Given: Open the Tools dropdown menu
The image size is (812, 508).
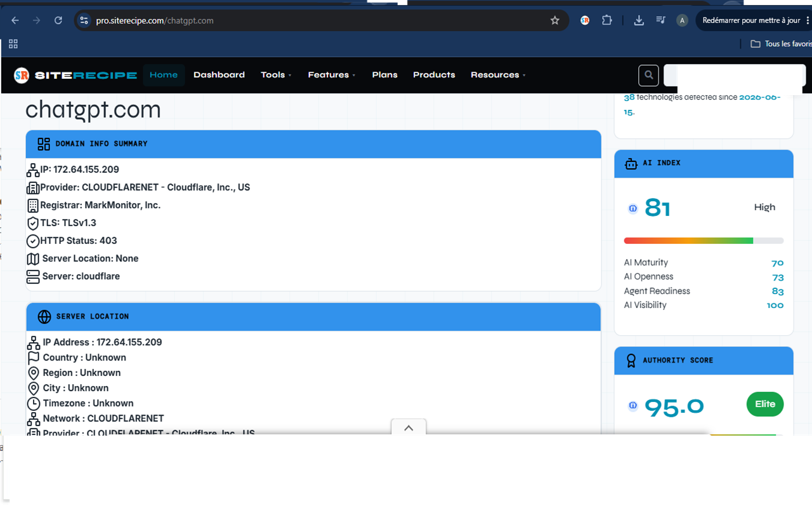Looking at the screenshot, I should pyautogui.click(x=276, y=75).
